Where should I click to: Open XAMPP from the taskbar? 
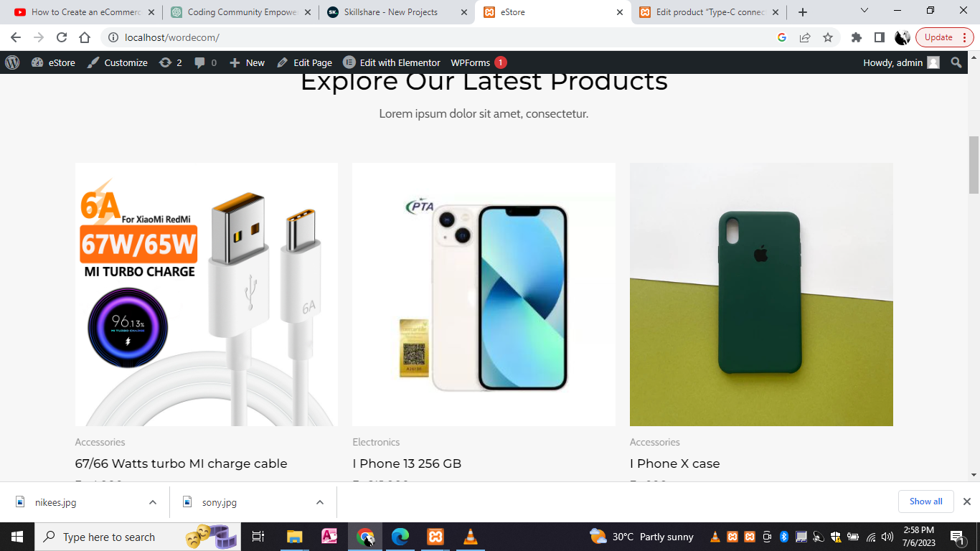click(435, 537)
